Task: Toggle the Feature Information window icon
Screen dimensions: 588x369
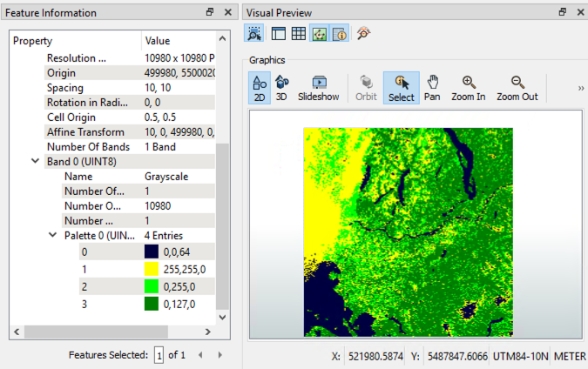Action: click(x=340, y=34)
